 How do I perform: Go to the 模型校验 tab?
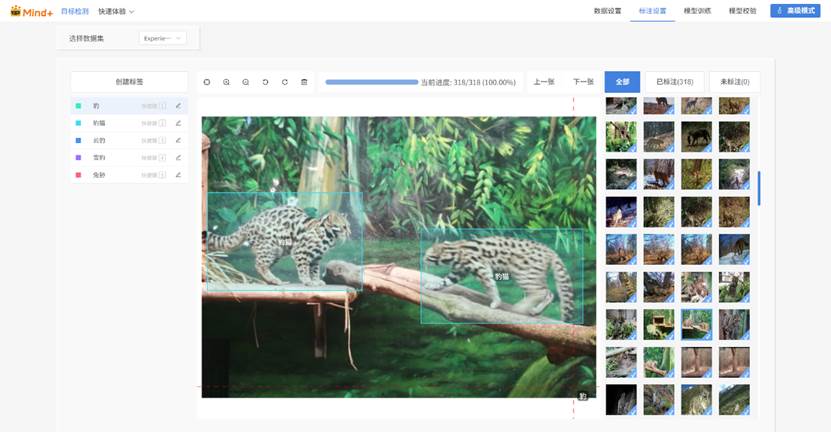(x=743, y=11)
